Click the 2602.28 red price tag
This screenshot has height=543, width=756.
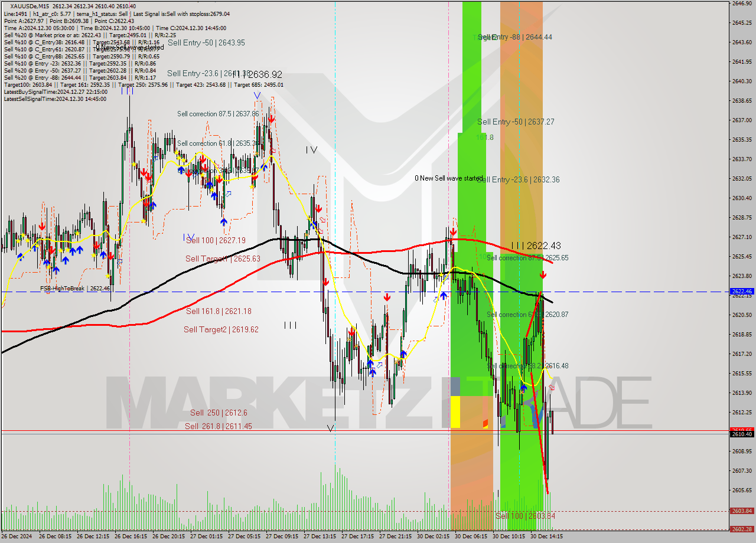pos(742,529)
